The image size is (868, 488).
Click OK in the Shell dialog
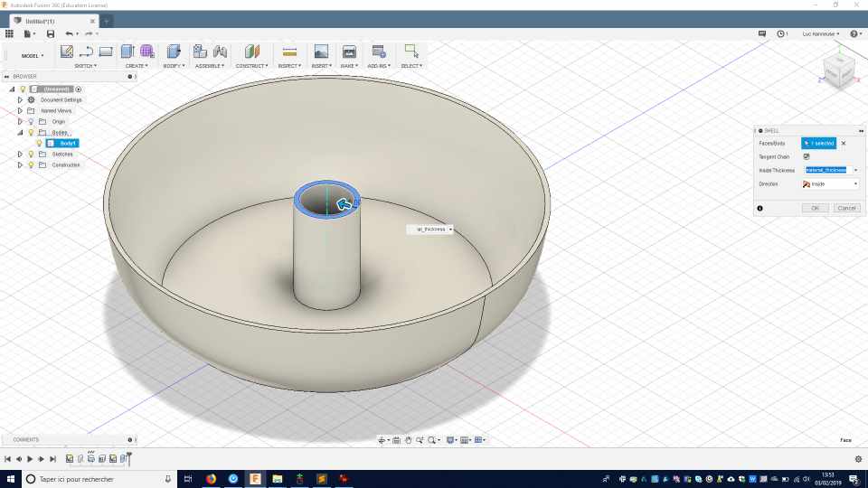click(x=815, y=208)
